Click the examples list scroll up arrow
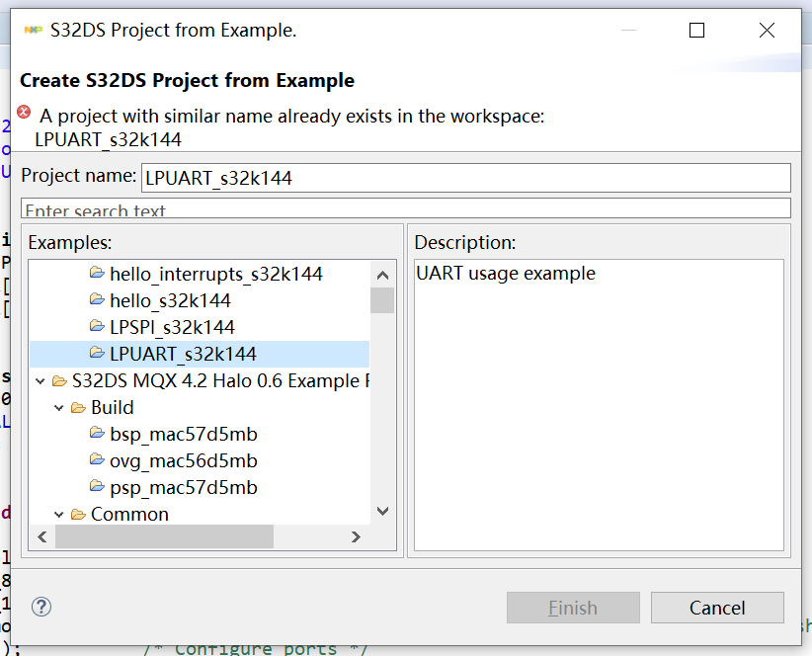Screen dimensions: 812x656 tap(382, 275)
